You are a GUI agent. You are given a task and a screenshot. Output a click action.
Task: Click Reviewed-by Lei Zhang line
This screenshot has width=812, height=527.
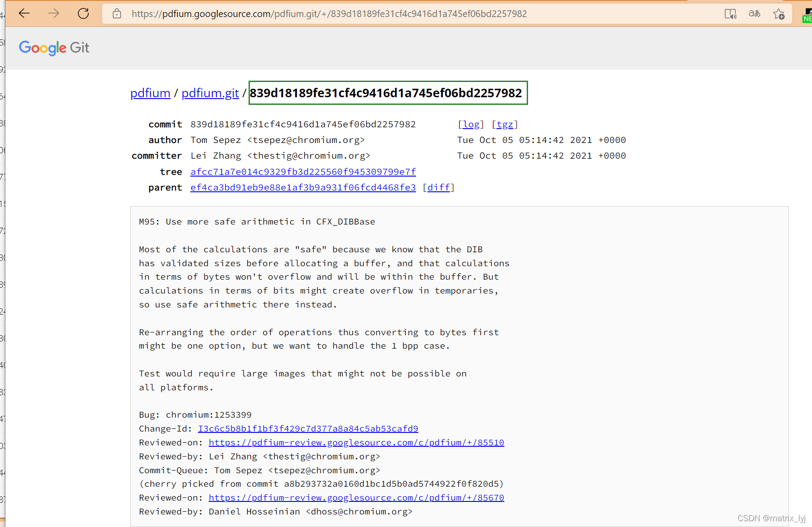point(260,456)
